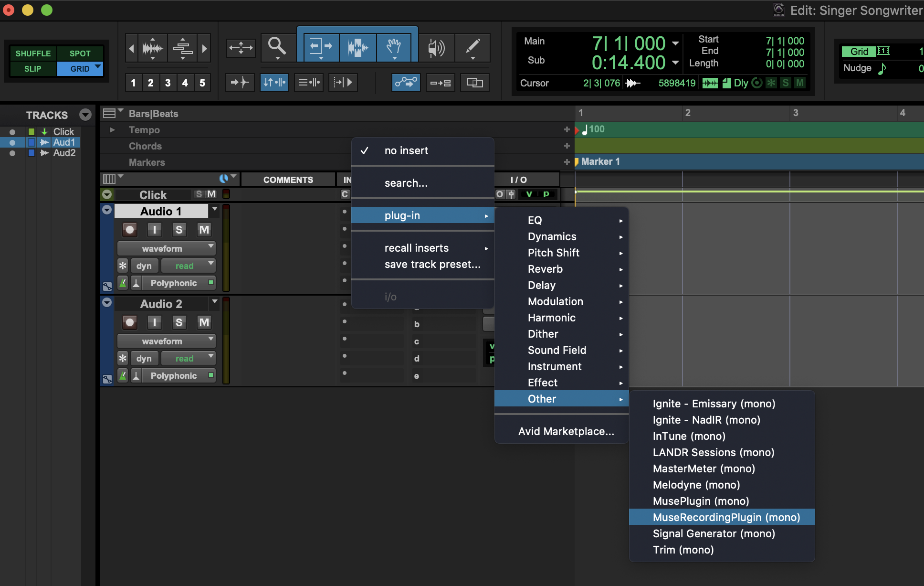Click the Click track color swatch
Screen dimensions: 924x586
[x=31, y=131]
